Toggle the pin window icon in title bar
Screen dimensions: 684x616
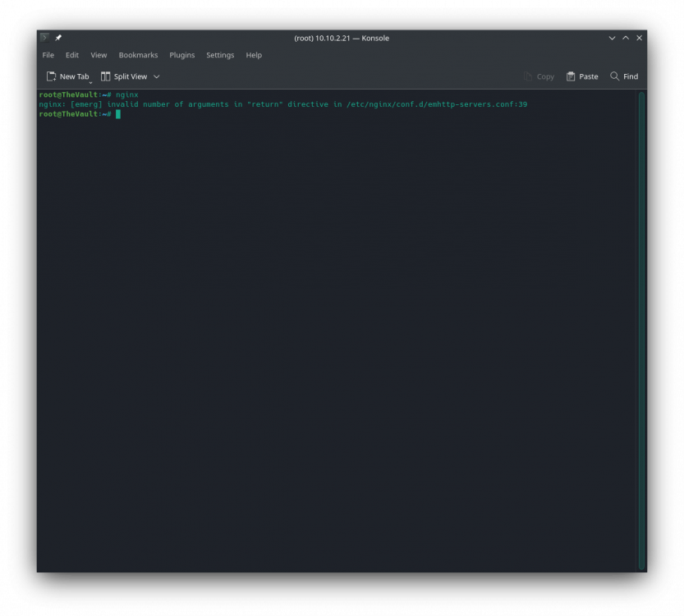click(x=58, y=38)
